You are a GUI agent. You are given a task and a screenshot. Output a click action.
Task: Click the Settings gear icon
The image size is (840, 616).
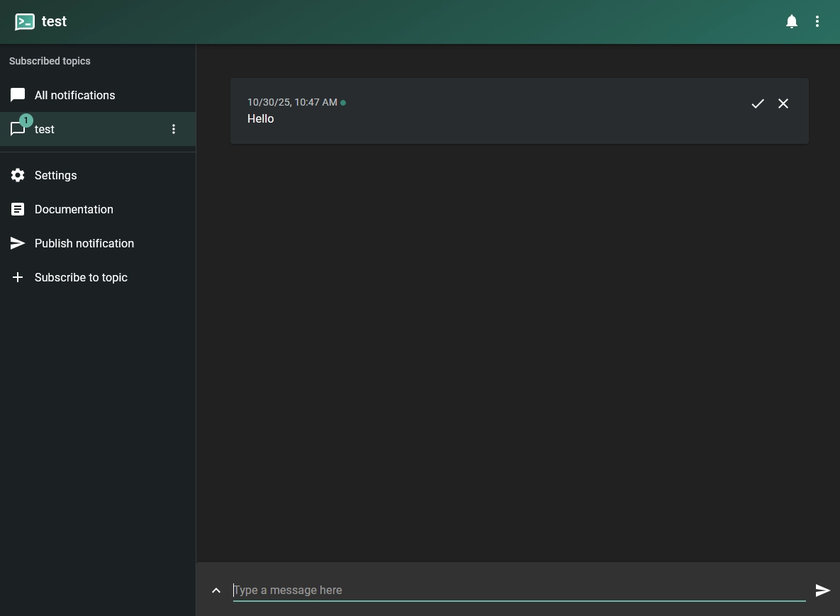(x=18, y=175)
